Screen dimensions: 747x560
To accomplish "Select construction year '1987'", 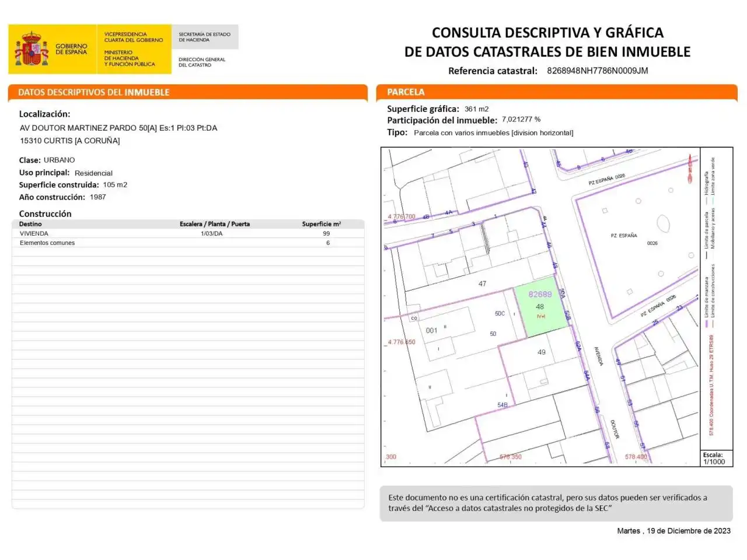I will 98,197.
